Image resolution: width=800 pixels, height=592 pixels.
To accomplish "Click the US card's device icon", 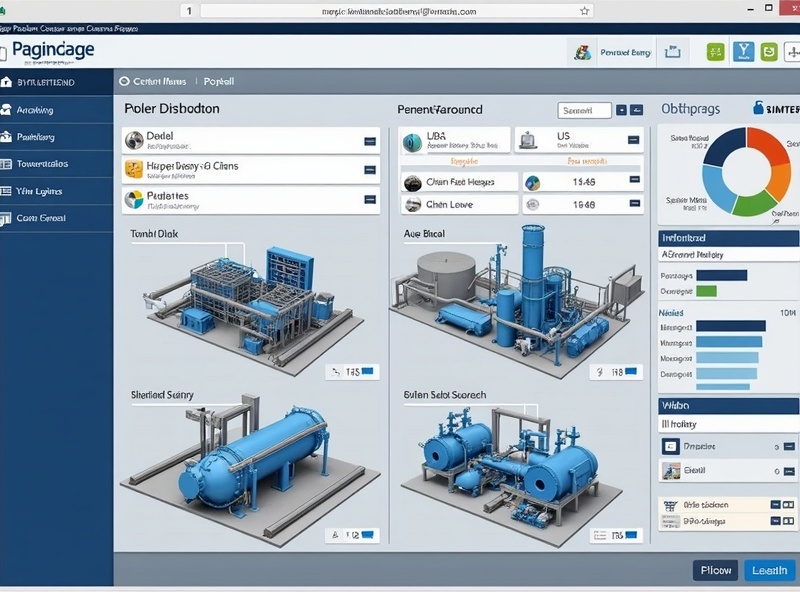I will (x=528, y=140).
